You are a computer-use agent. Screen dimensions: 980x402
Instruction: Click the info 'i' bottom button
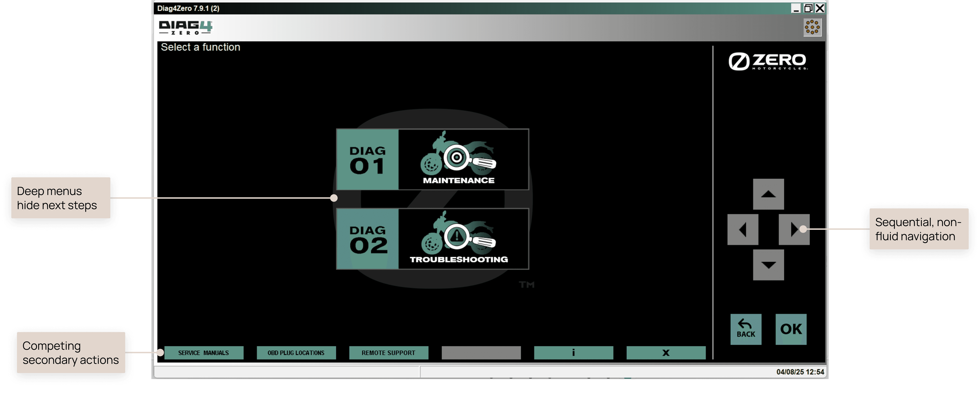click(x=573, y=353)
